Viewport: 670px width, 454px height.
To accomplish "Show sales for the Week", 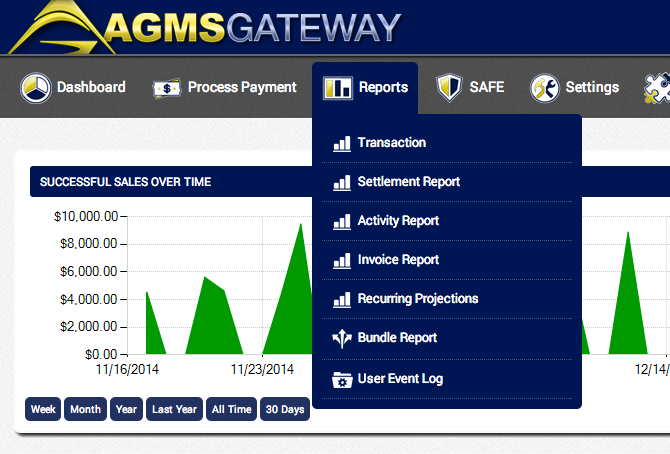I will point(43,409).
